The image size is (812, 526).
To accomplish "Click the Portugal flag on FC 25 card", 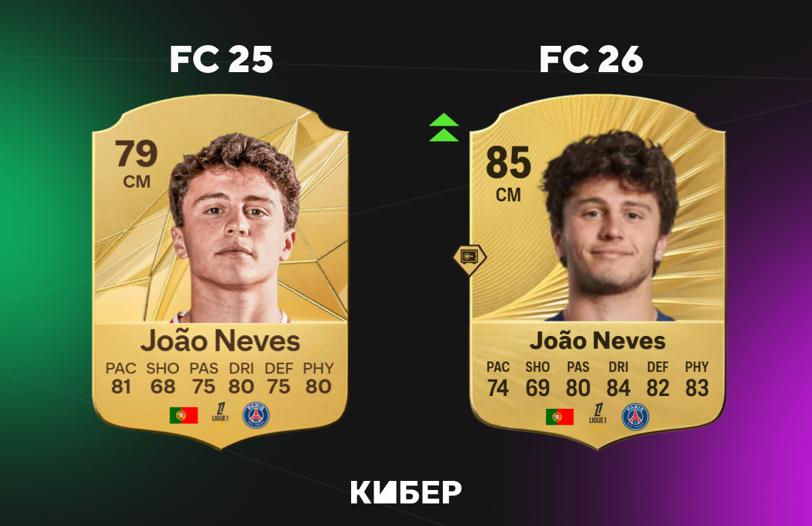I will pos(184,416).
